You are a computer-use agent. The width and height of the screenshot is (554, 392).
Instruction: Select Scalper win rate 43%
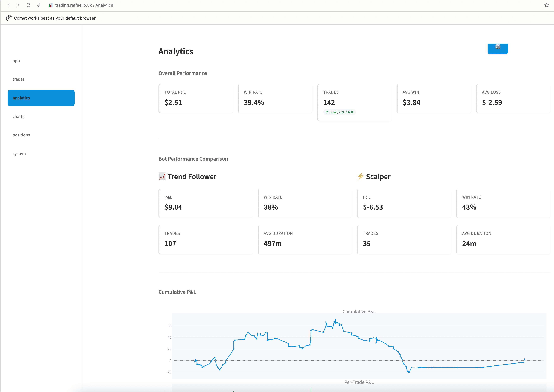tap(469, 207)
